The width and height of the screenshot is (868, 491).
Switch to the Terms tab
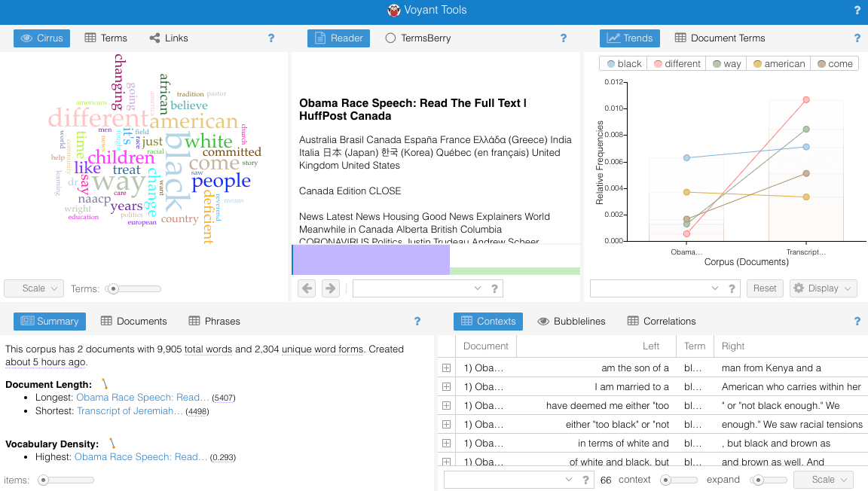point(105,38)
